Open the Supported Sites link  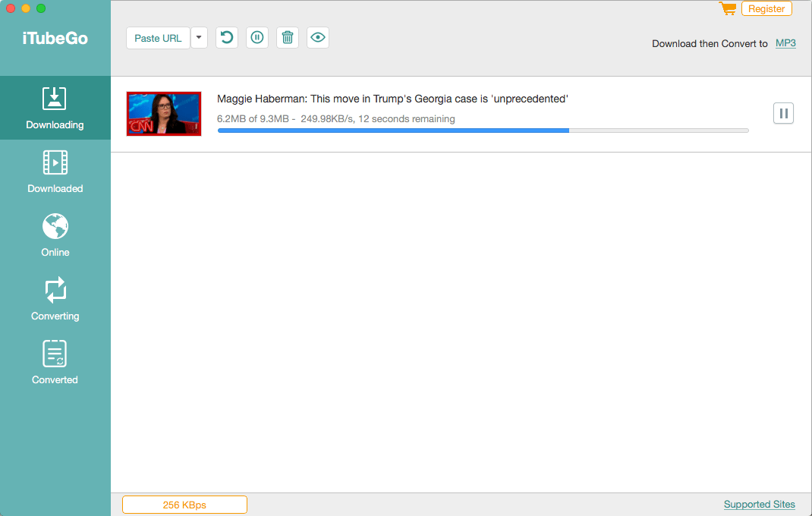coord(759,505)
